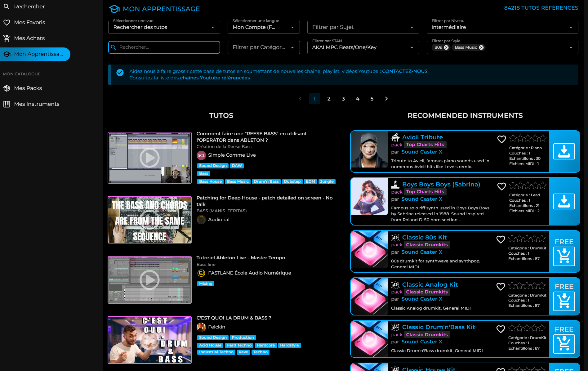Image resolution: width=588 pixels, height=371 pixels.
Task: Play the Ableton Live Master Tempo thumbnail
Action: click(149, 280)
